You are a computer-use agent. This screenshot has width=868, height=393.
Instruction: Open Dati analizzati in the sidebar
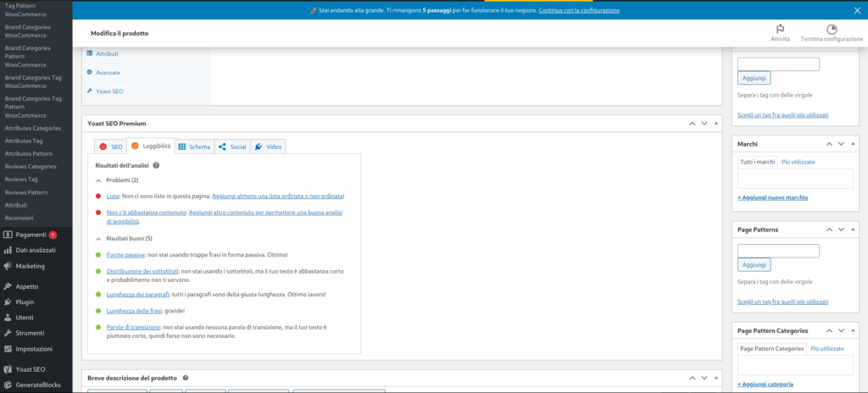[x=36, y=250]
